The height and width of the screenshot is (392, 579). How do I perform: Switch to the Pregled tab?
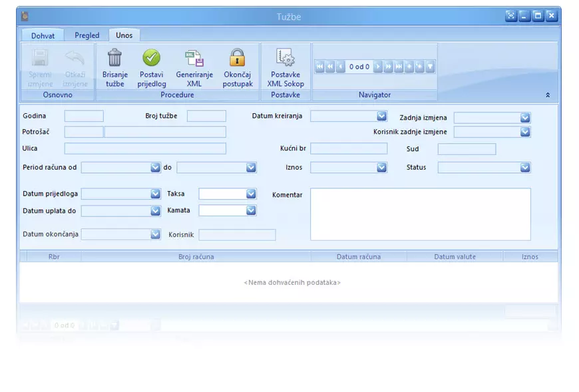tap(87, 35)
